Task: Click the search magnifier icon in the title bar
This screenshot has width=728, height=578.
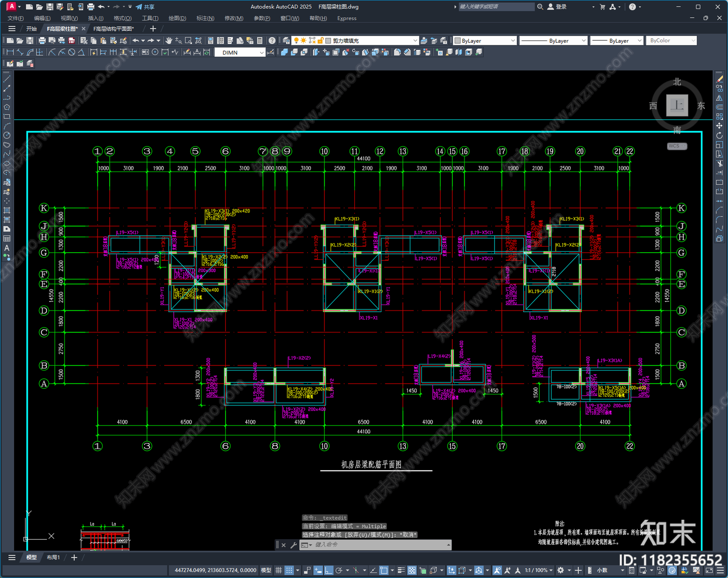Action: point(540,7)
